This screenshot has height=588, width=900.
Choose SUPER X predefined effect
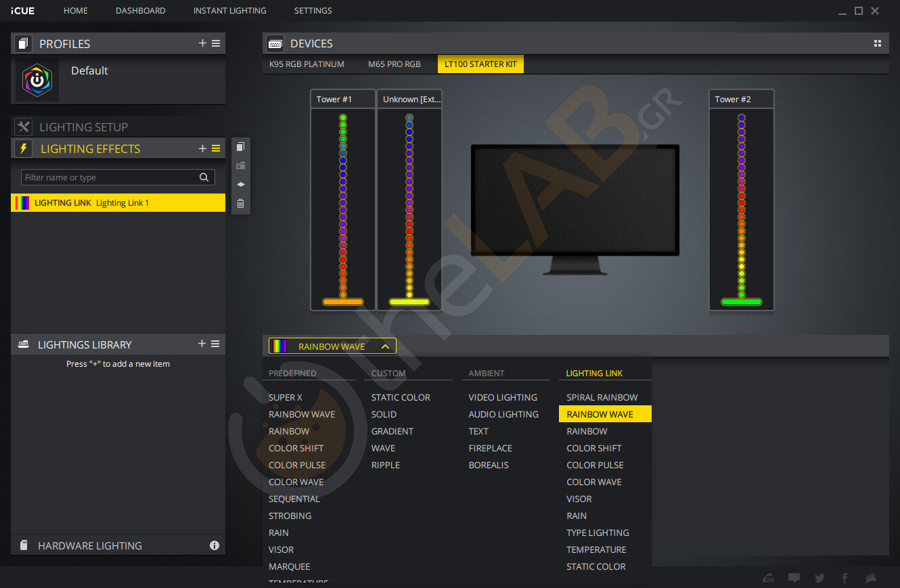[x=286, y=397]
